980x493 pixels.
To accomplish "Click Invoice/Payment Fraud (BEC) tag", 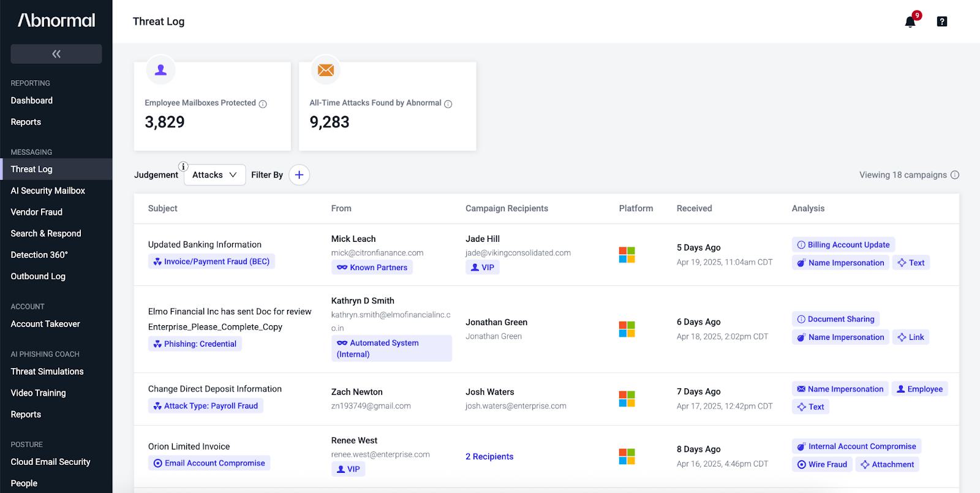I will [211, 261].
